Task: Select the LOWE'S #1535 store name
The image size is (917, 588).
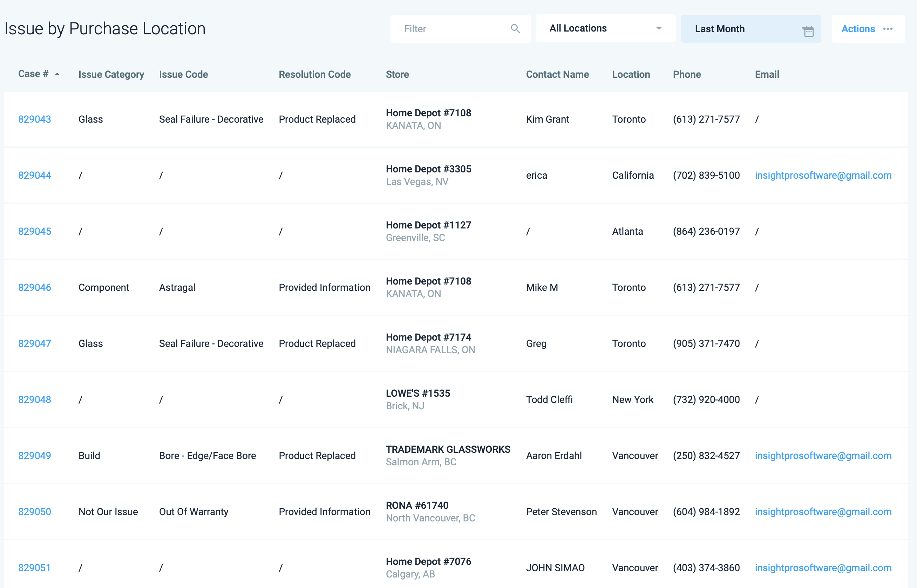Action: 418,394
